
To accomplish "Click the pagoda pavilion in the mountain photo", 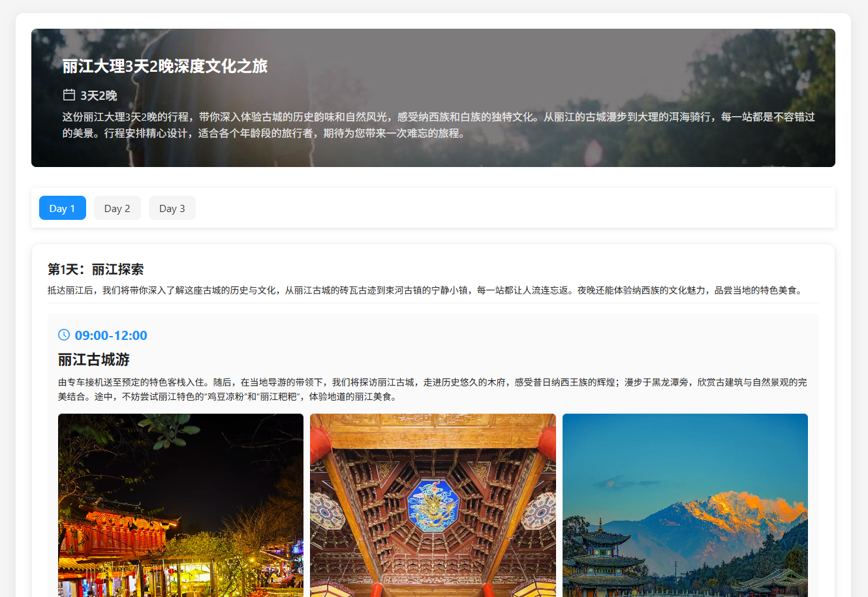I will 600,555.
